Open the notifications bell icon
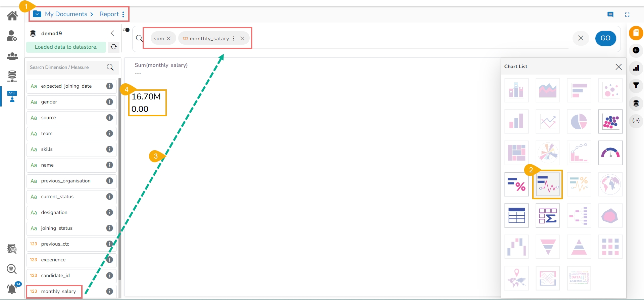This screenshot has width=644, height=300. [x=12, y=289]
